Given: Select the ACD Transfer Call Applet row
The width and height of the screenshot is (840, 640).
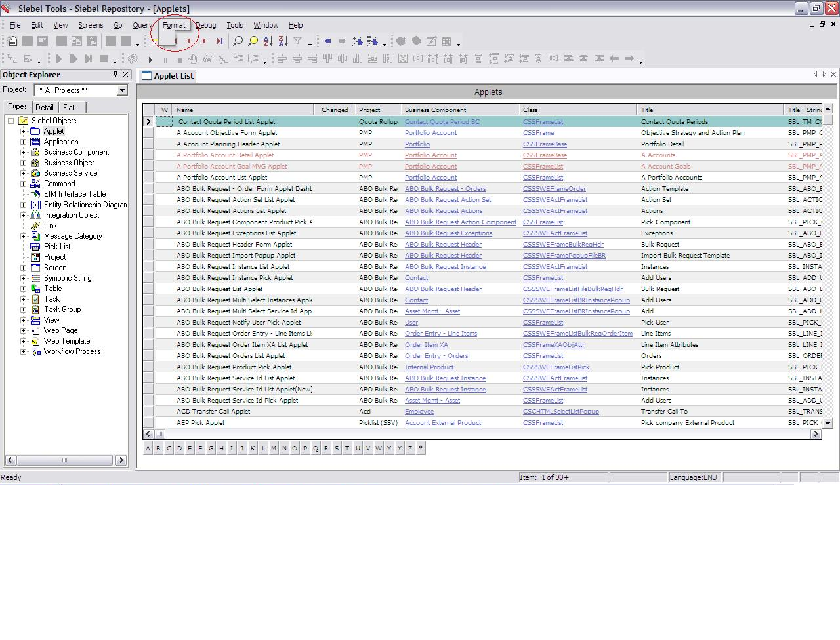Looking at the screenshot, I should click(482, 412).
